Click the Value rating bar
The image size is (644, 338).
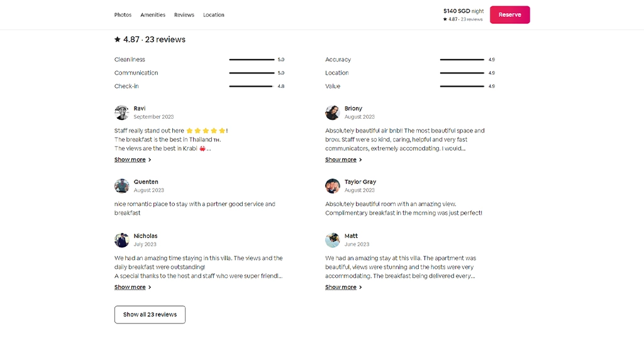coord(462,86)
